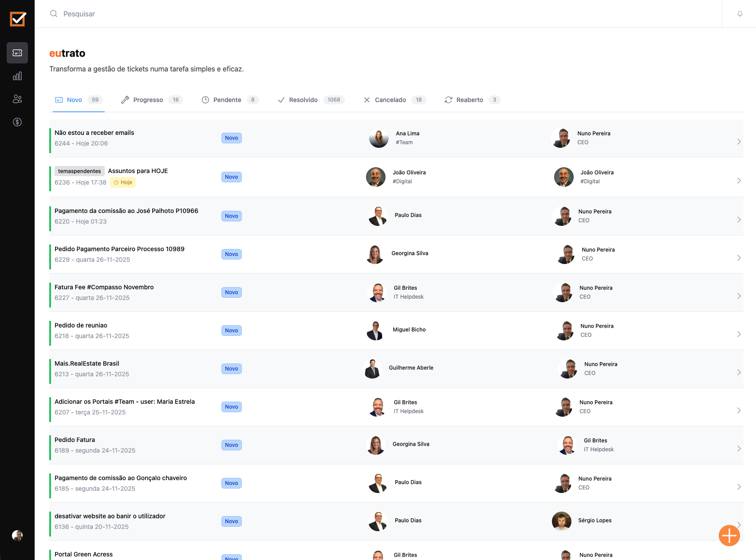Expand the 'Pedido Fatura' ticket row

point(738,449)
